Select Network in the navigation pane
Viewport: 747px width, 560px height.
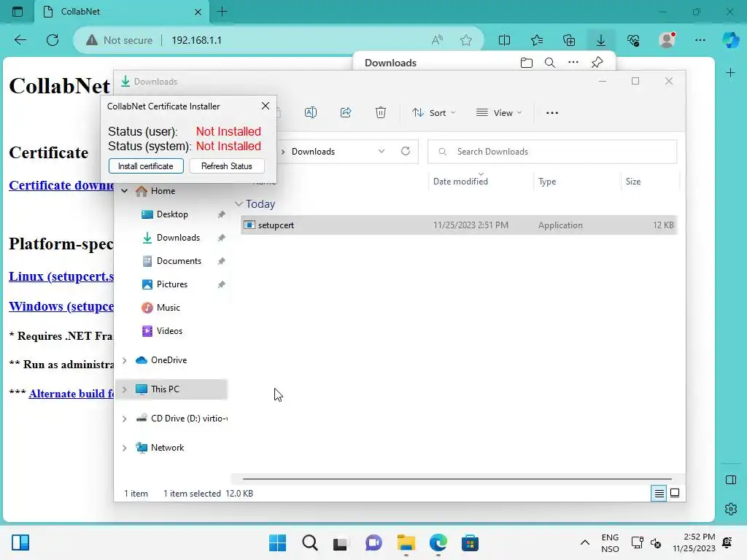click(x=167, y=448)
